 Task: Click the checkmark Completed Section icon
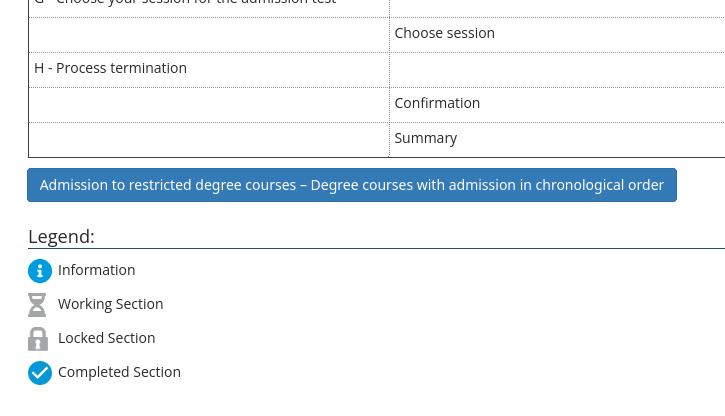click(x=39, y=372)
